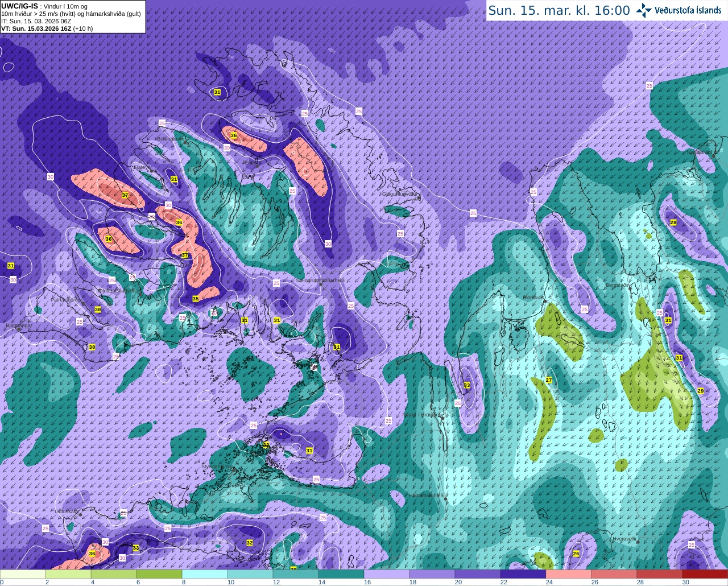
Task: Click the yellow gust marker showing 29
Action: pyautogui.click(x=701, y=391)
